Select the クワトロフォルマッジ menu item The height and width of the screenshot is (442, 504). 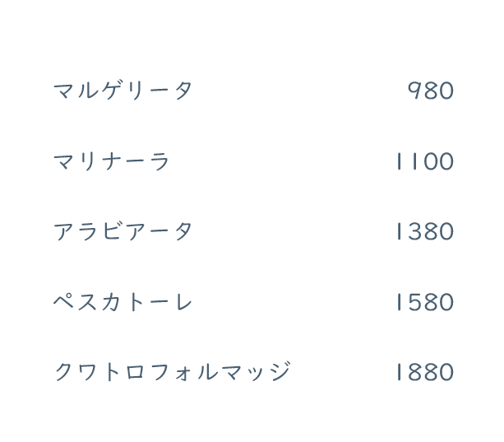pos(172,373)
